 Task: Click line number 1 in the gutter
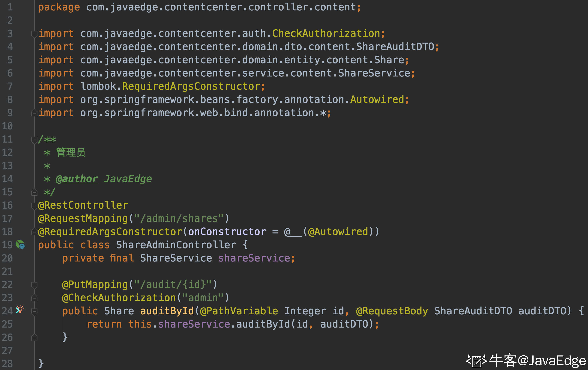[x=10, y=7]
